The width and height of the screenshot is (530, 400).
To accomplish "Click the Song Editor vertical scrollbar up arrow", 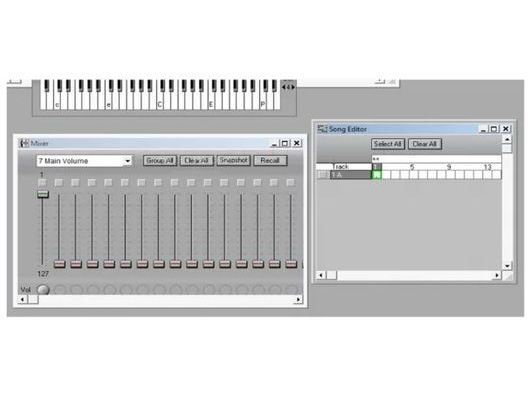I will tap(507, 139).
